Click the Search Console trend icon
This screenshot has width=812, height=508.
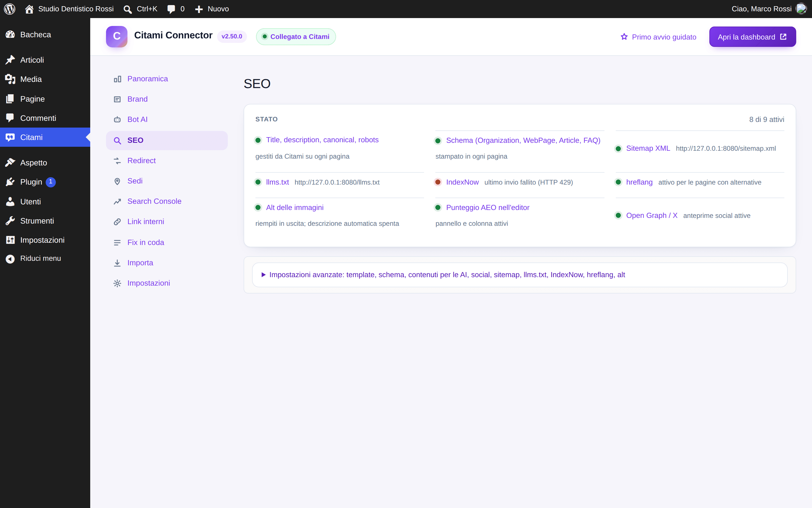point(118,202)
